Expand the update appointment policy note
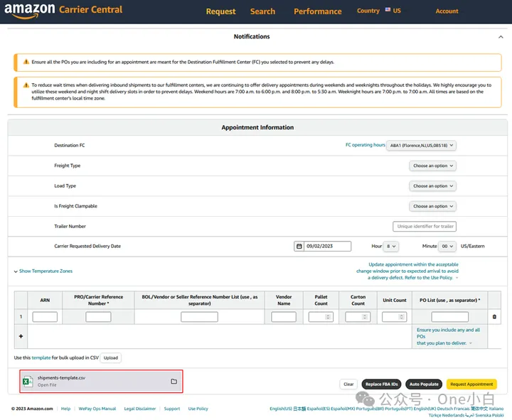 click(457, 278)
